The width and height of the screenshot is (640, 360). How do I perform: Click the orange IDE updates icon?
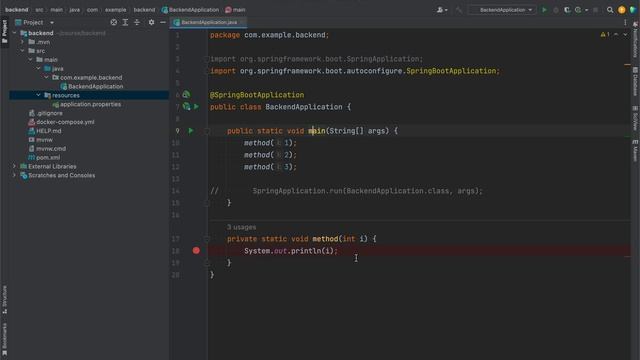pos(622,10)
